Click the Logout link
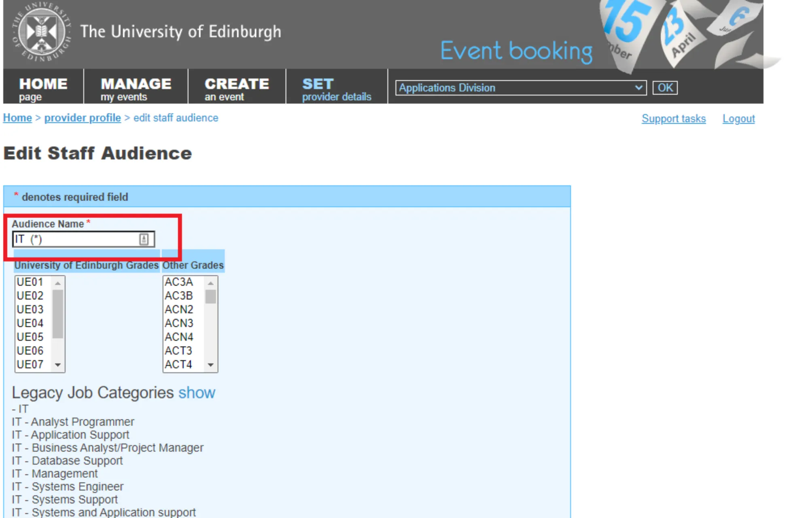Image resolution: width=812 pixels, height=518 pixels. 738,119
